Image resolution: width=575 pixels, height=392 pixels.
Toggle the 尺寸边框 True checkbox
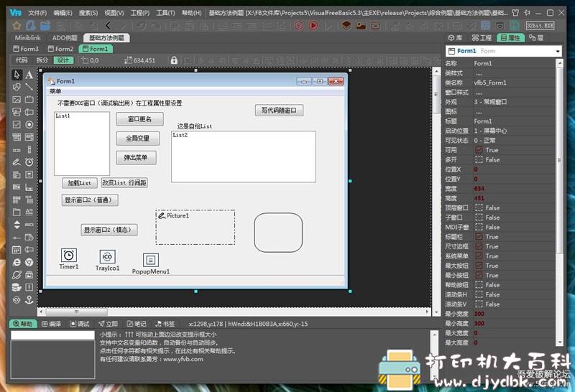tap(479, 246)
